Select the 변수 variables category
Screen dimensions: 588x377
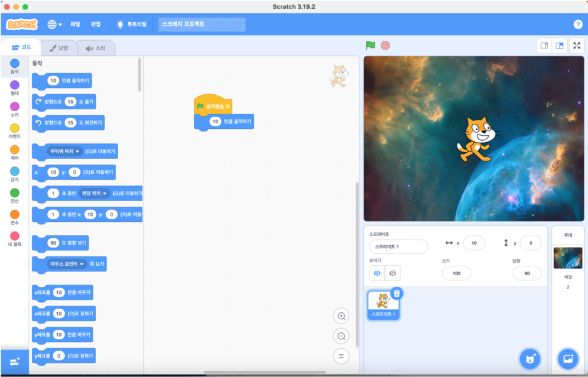point(14,217)
